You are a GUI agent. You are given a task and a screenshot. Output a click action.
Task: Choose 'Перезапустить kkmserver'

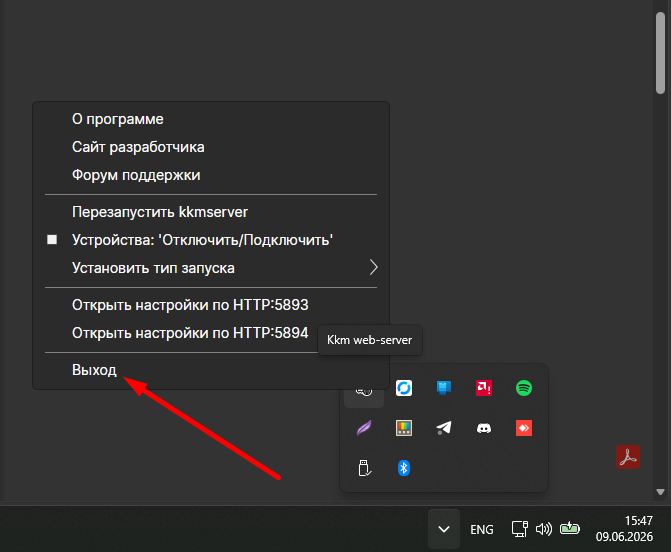(211, 212)
